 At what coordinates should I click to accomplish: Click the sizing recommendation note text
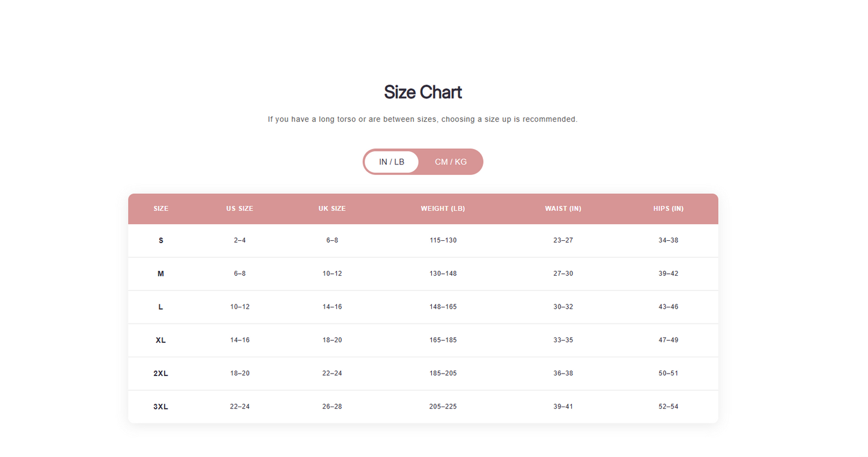click(x=422, y=119)
